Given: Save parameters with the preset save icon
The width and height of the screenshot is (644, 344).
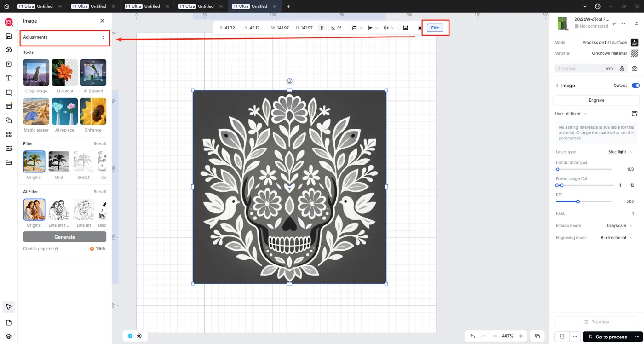Looking at the screenshot, I should tap(635, 114).
